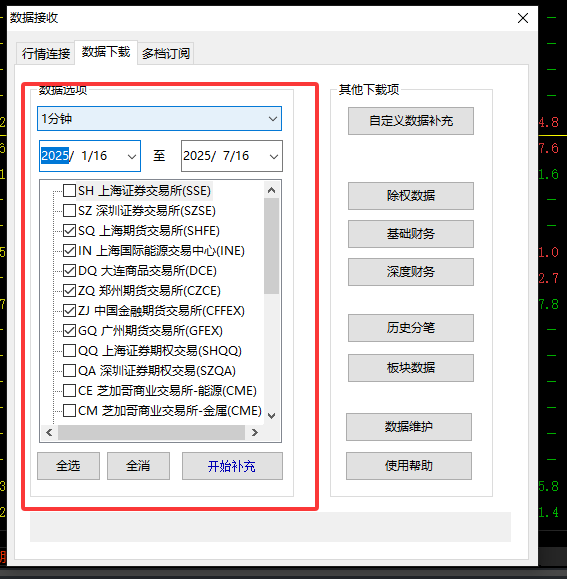Check CM 芝加哥商业交易所-金属(CME)
Screen dimensions: 567x579
[x=69, y=410]
